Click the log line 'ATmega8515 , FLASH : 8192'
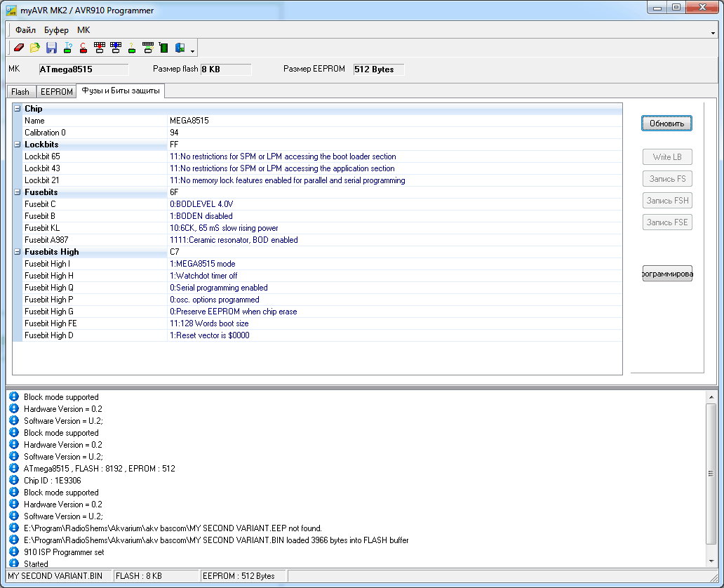 tap(100, 469)
